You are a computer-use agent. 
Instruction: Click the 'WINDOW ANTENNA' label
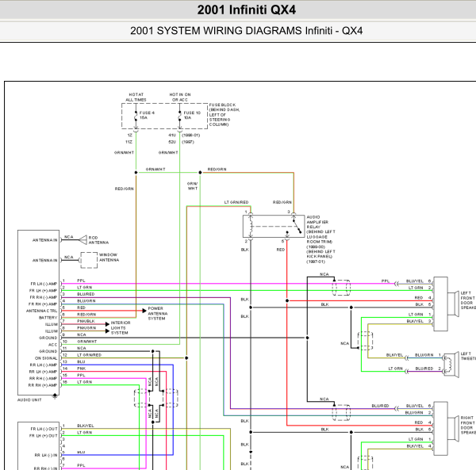[x=109, y=258]
